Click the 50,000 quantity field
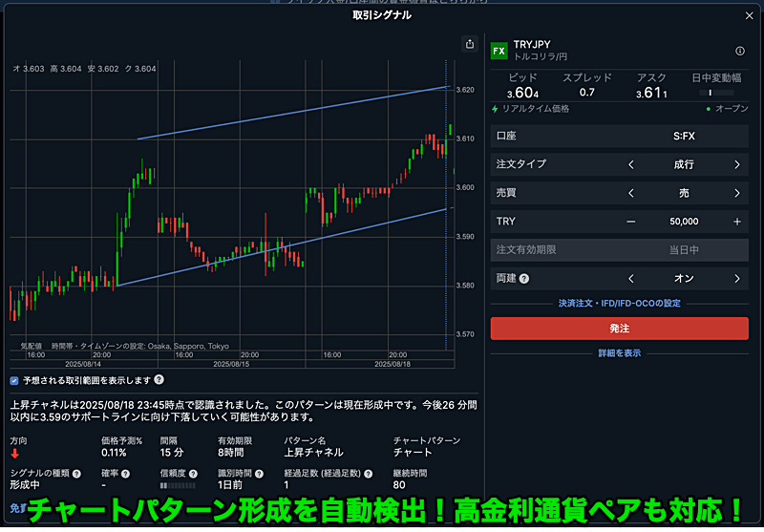The height and width of the screenshot is (532, 764). (684, 222)
